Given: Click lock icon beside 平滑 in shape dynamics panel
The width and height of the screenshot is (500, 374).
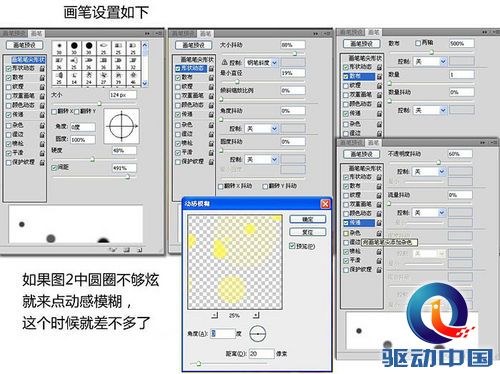Looking at the screenshot, I should pos(211,153).
